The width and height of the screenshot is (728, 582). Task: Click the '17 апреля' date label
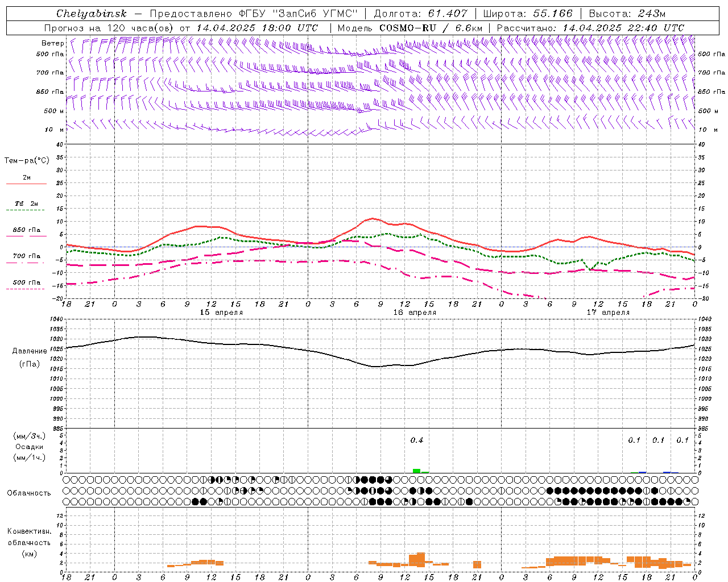point(608,313)
